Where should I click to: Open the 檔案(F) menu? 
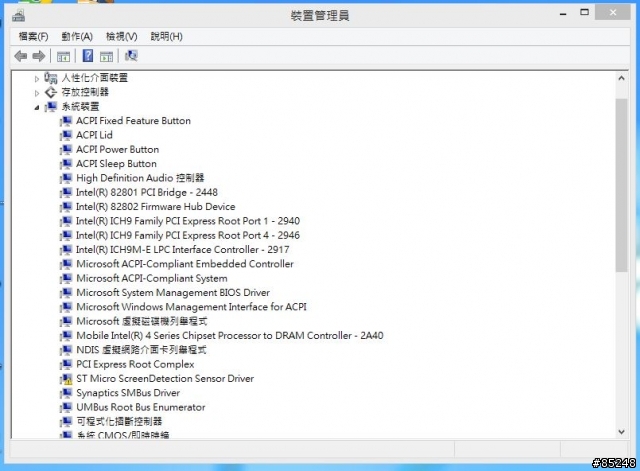point(33,37)
